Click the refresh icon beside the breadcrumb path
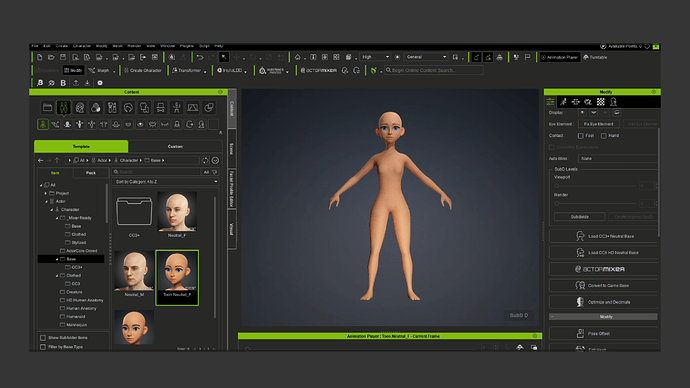The height and width of the screenshot is (388, 690). click(x=205, y=161)
